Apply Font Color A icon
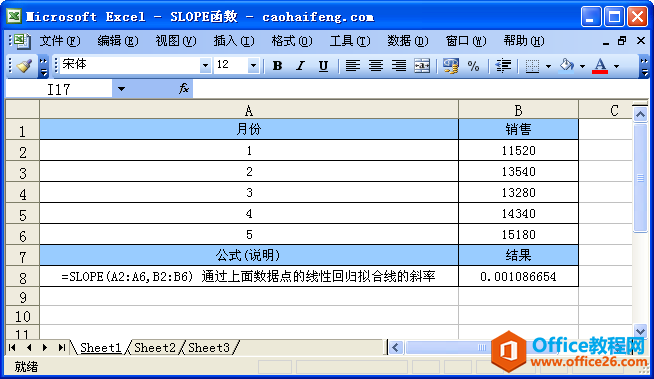Screen dimensions: 654x379 pos(600,65)
